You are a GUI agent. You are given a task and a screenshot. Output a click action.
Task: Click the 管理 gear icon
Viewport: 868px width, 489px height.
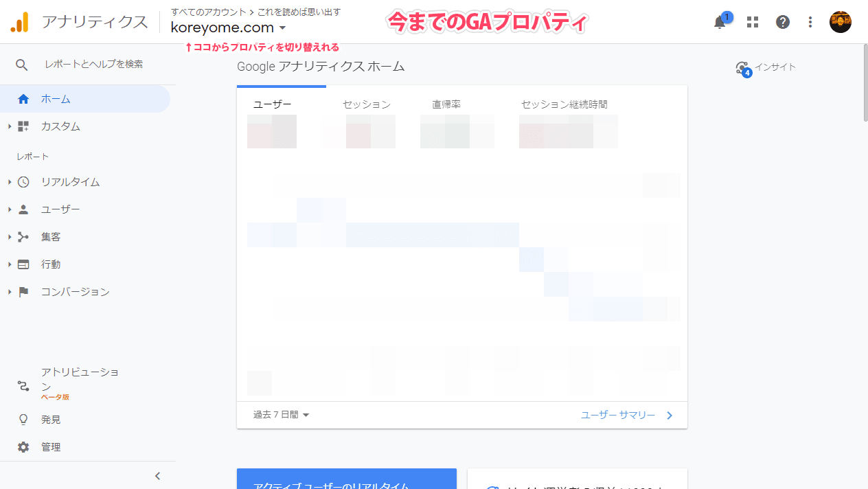23,447
